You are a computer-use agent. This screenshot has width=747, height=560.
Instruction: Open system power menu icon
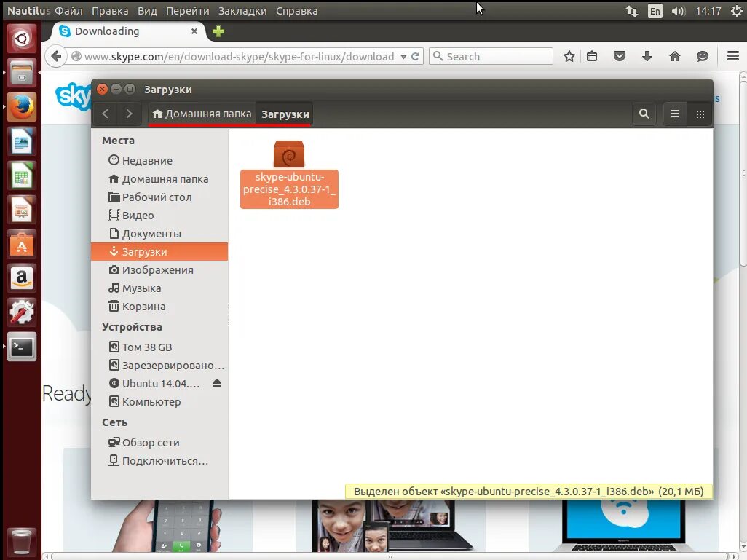(x=736, y=11)
